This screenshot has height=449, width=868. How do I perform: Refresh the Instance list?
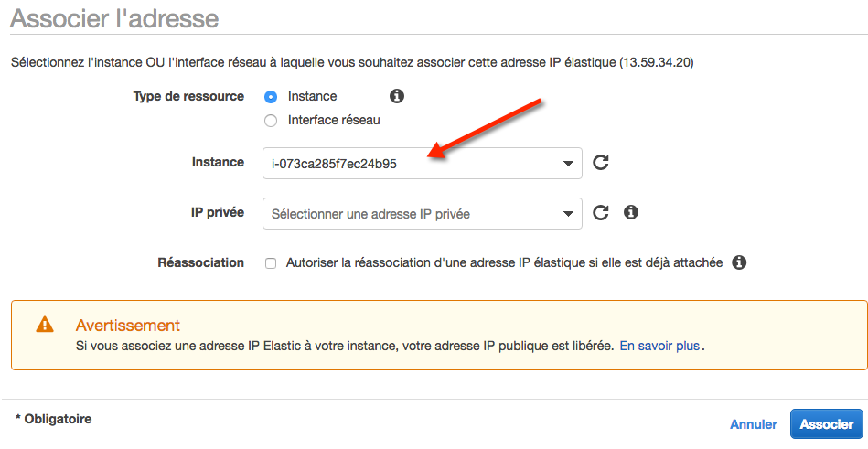tap(601, 163)
